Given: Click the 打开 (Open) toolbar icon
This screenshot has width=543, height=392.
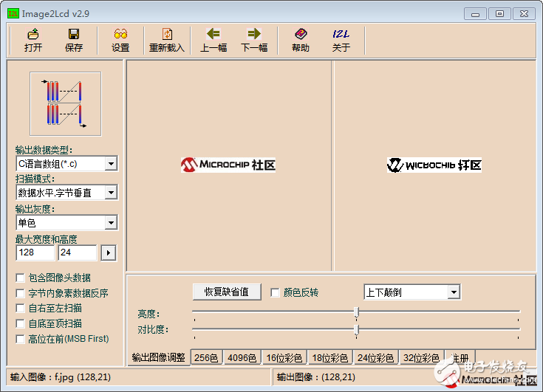Looking at the screenshot, I should click(x=33, y=35).
